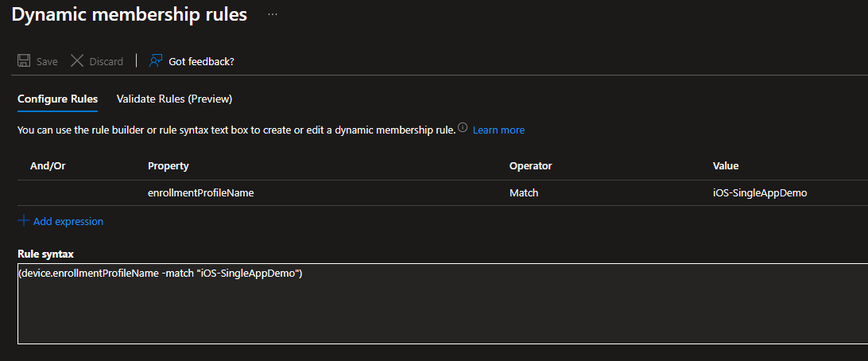Open the ellipsis menu beside the page title
Image resolution: width=868 pixels, height=361 pixels.
click(273, 15)
